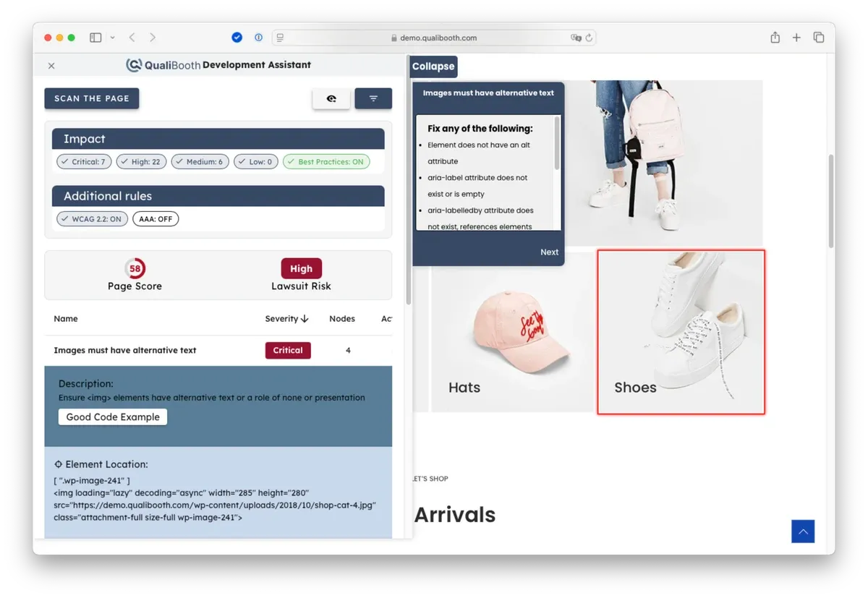This screenshot has width=868, height=598.
Task: Toggle Best Practices: ON chip
Action: point(326,162)
